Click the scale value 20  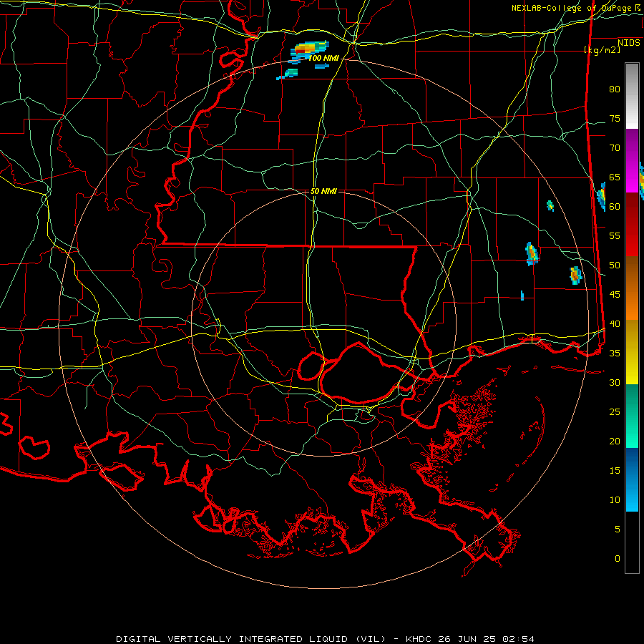[x=615, y=441]
